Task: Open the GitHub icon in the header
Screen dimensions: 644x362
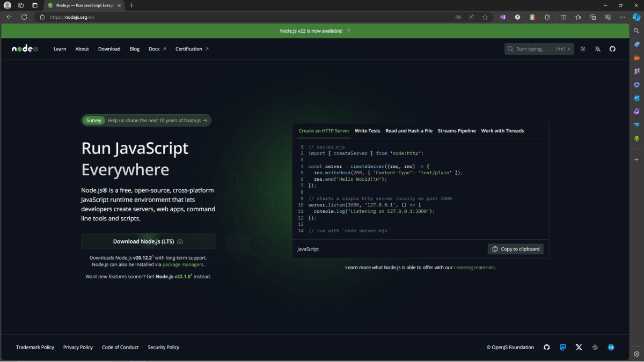Action: (612, 49)
